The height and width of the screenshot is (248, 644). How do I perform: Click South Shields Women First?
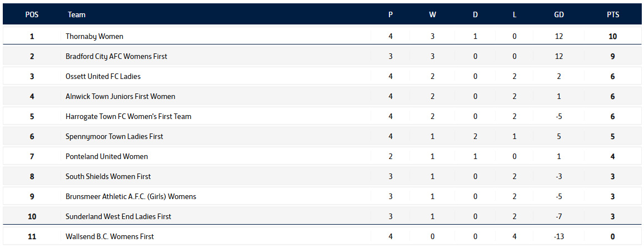(x=108, y=177)
